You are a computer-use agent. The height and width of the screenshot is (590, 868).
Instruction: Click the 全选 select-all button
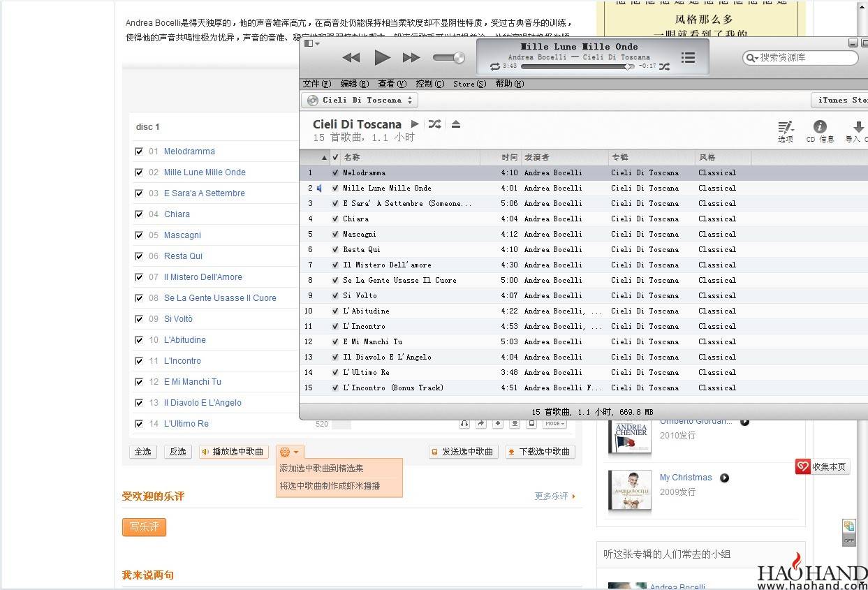[x=143, y=452]
